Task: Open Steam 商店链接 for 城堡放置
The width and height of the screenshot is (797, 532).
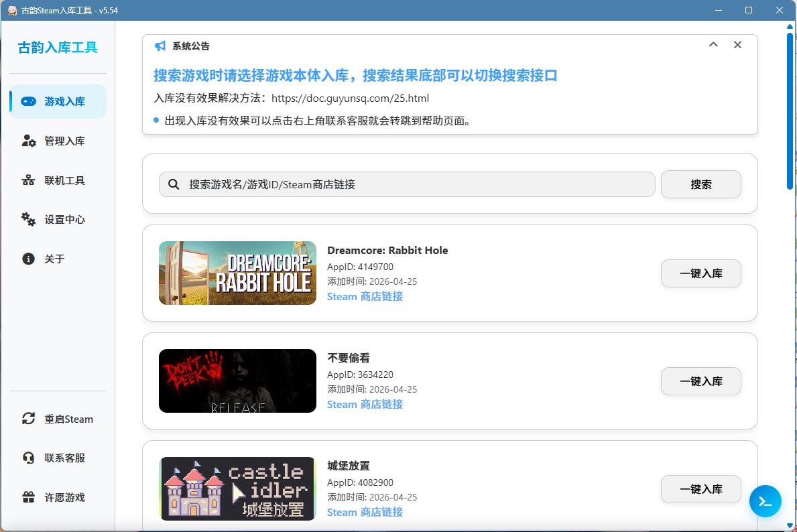Action: 365,512
